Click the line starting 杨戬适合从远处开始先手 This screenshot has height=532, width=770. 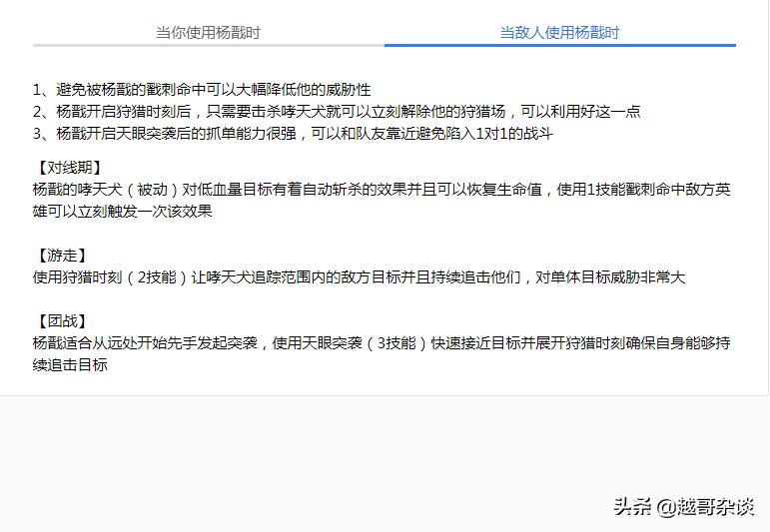[382, 342]
